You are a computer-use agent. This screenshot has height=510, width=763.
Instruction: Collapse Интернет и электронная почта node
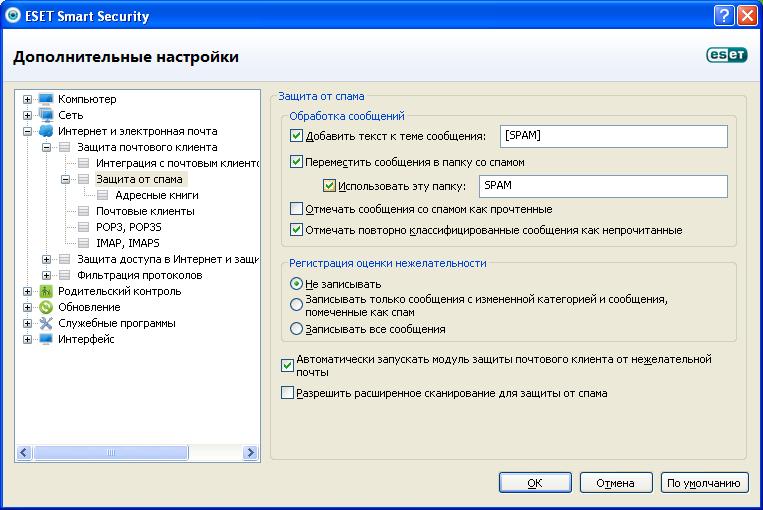pos(27,131)
